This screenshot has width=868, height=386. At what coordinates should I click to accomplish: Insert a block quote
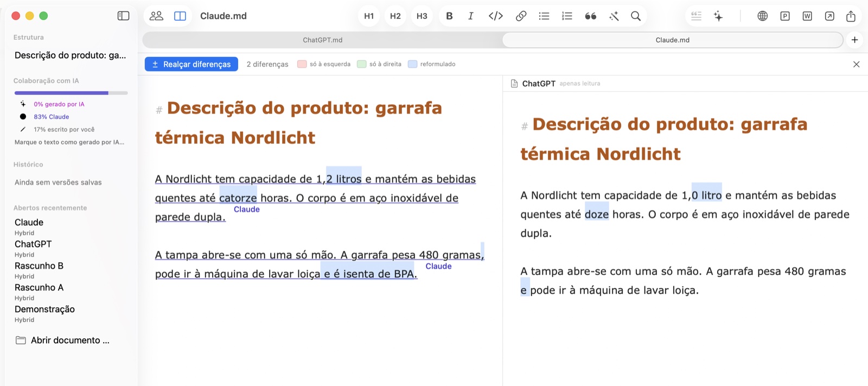tap(591, 16)
